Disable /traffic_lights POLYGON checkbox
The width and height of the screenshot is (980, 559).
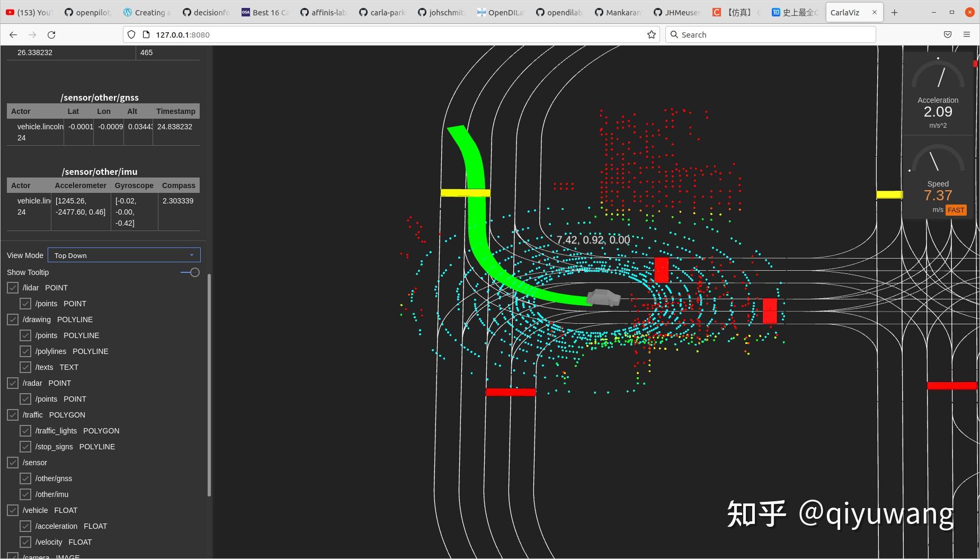[25, 431]
